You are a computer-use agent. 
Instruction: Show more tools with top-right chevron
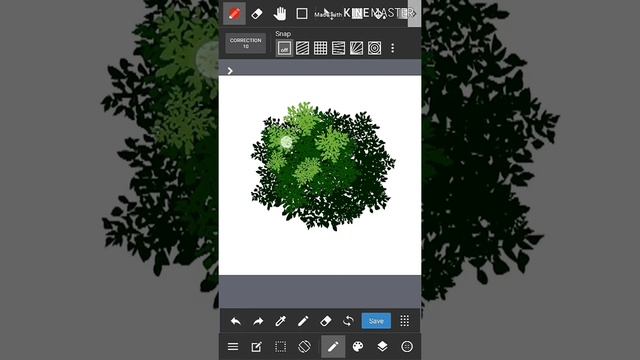[x=413, y=13]
